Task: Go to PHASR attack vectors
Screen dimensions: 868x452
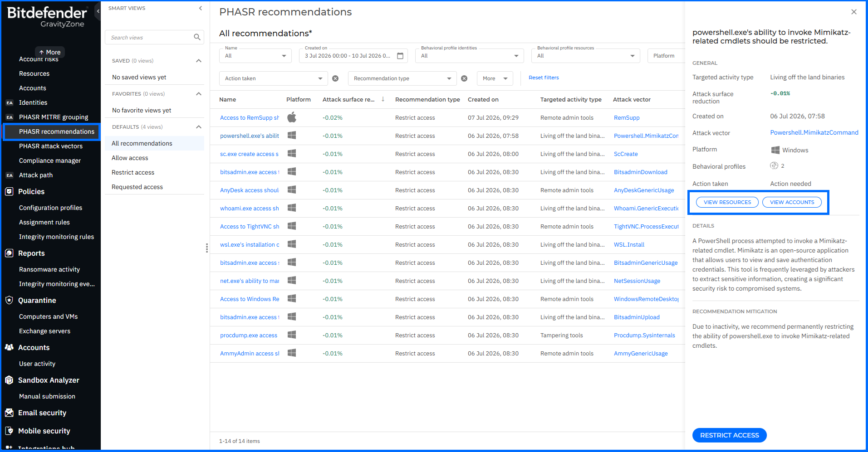Action: pyautogui.click(x=51, y=146)
